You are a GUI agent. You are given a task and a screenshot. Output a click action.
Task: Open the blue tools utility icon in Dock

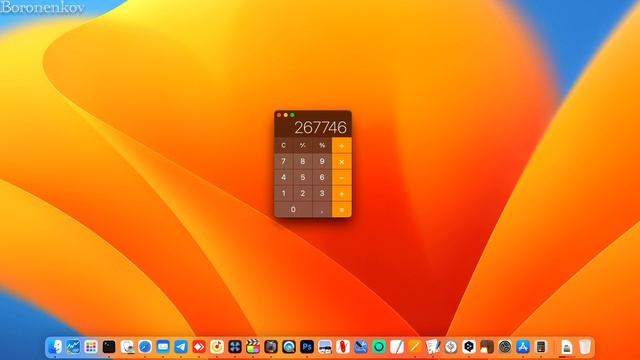coord(361,347)
